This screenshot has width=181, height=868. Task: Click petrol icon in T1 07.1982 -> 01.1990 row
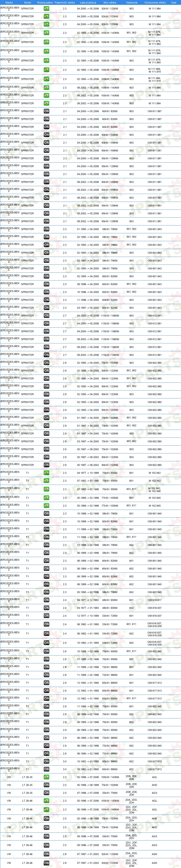coord(47,480)
